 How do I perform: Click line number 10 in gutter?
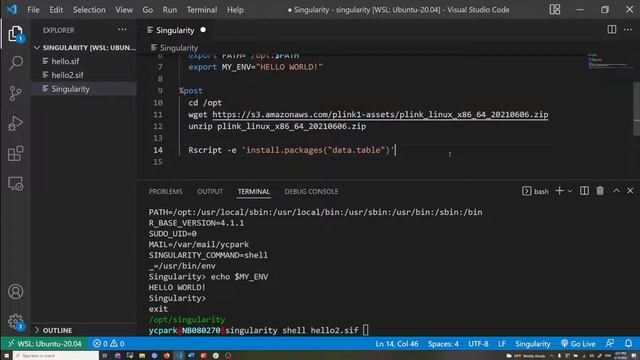[x=158, y=103]
